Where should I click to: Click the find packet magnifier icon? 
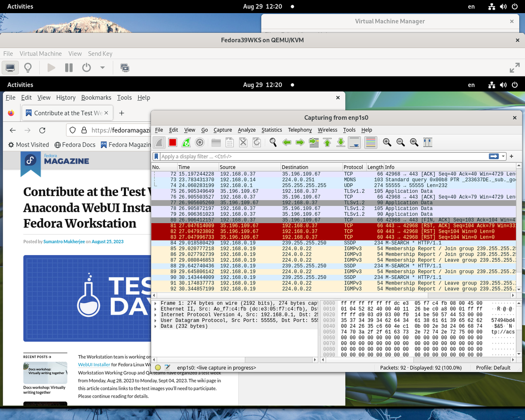click(273, 142)
